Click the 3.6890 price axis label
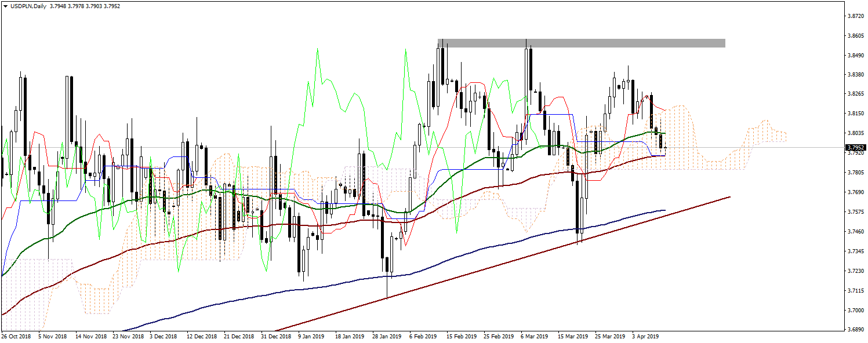Image resolution: width=868 pixels, height=343 pixels. coord(855,330)
